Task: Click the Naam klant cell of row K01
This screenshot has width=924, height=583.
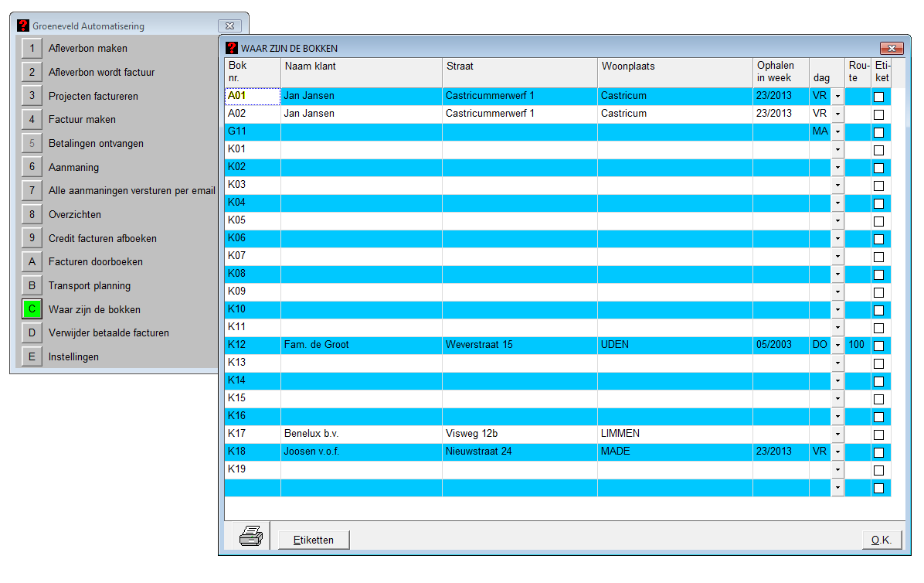Action: pyautogui.click(x=361, y=150)
